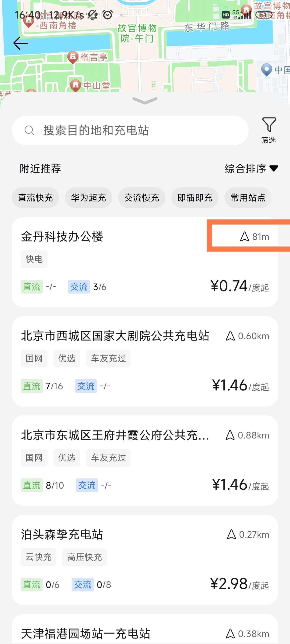Screen dimensions: 290x644
Task: Focus the 搜索目的地和充电站 search field
Action: pyautogui.click(x=134, y=130)
